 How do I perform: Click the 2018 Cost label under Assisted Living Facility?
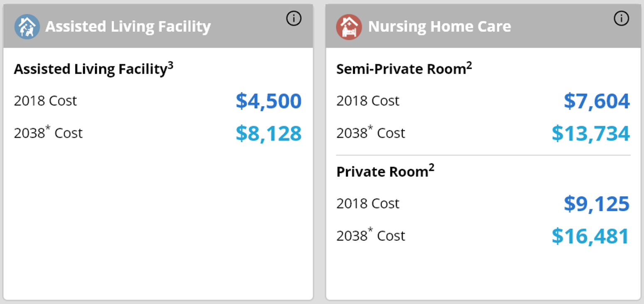(45, 101)
